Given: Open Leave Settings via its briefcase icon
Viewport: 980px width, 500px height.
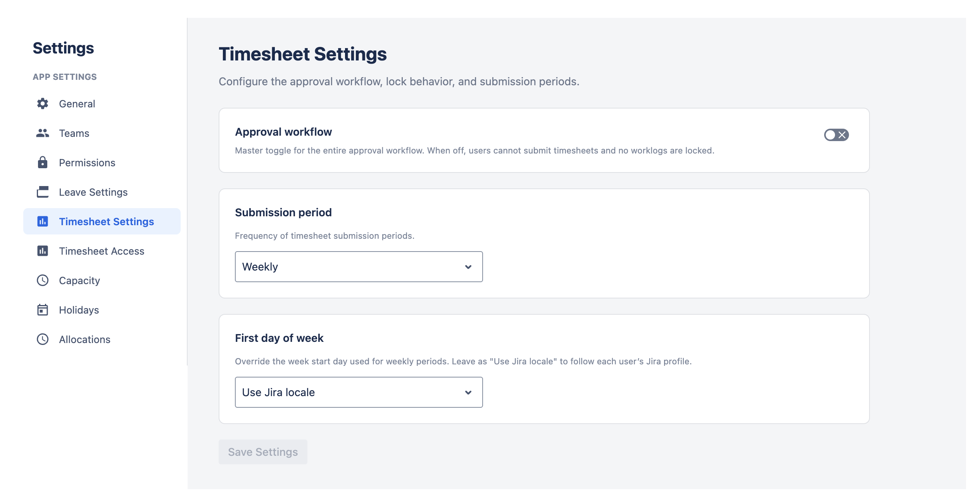Looking at the screenshot, I should (43, 192).
